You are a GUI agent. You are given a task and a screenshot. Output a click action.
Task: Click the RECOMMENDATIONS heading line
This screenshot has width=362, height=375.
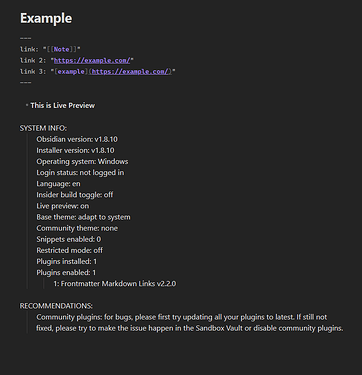pyautogui.click(x=56, y=306)
